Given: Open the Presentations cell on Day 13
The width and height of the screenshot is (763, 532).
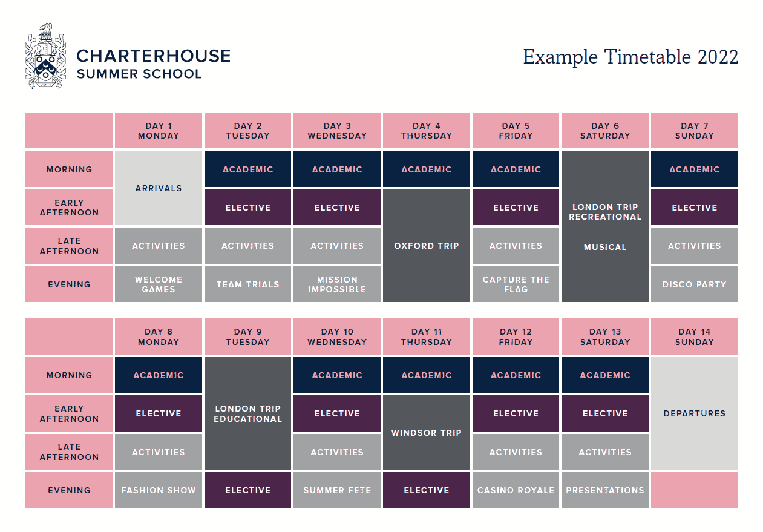Looking at the screenshot, I should [x=605, y=490].
